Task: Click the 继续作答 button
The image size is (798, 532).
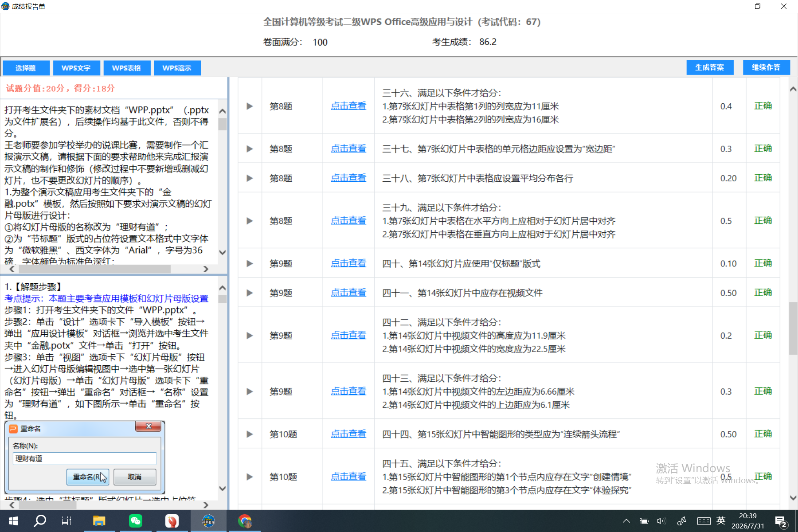Action: [767, 67]
